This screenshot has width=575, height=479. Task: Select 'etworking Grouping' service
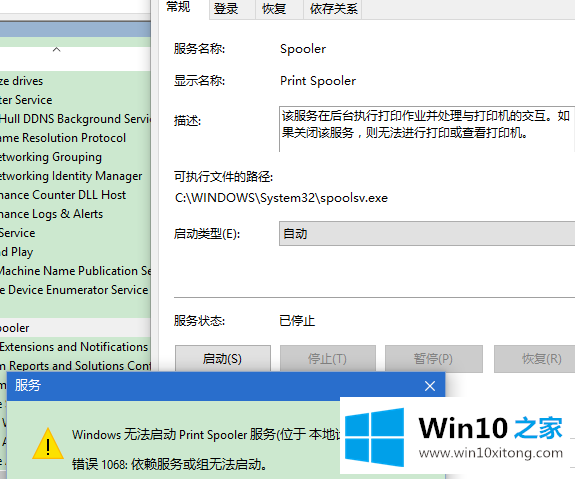point(75,157)
